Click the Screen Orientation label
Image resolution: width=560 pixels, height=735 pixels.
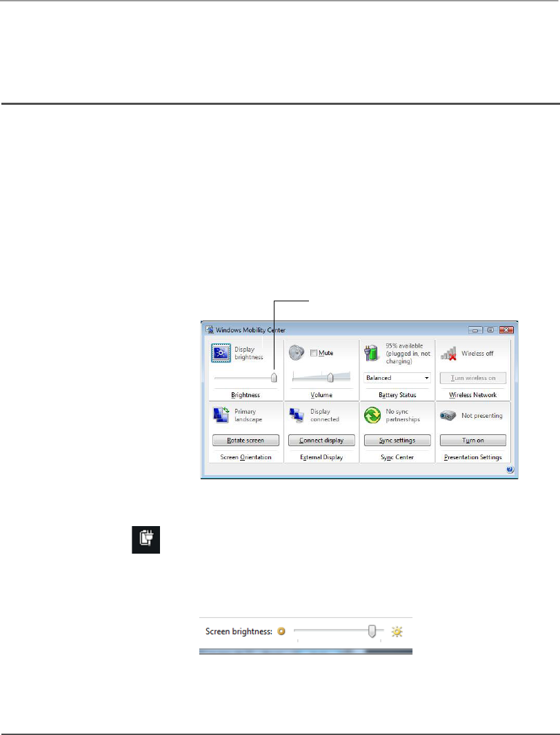(246, 457)
